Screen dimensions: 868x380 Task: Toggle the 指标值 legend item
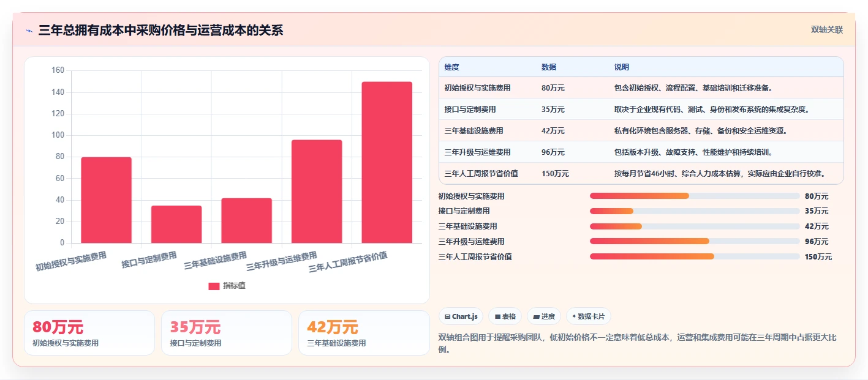tap(227, 286)
